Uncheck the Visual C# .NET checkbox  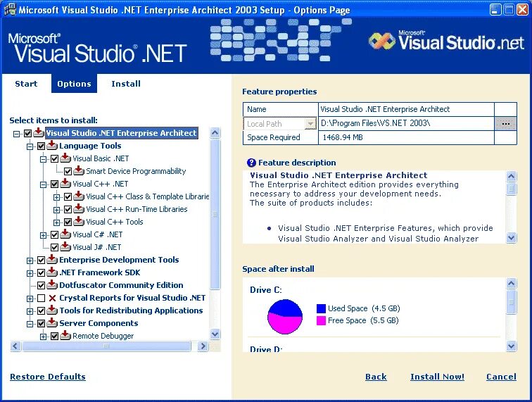pyautogui.click(x=54, y=234)
